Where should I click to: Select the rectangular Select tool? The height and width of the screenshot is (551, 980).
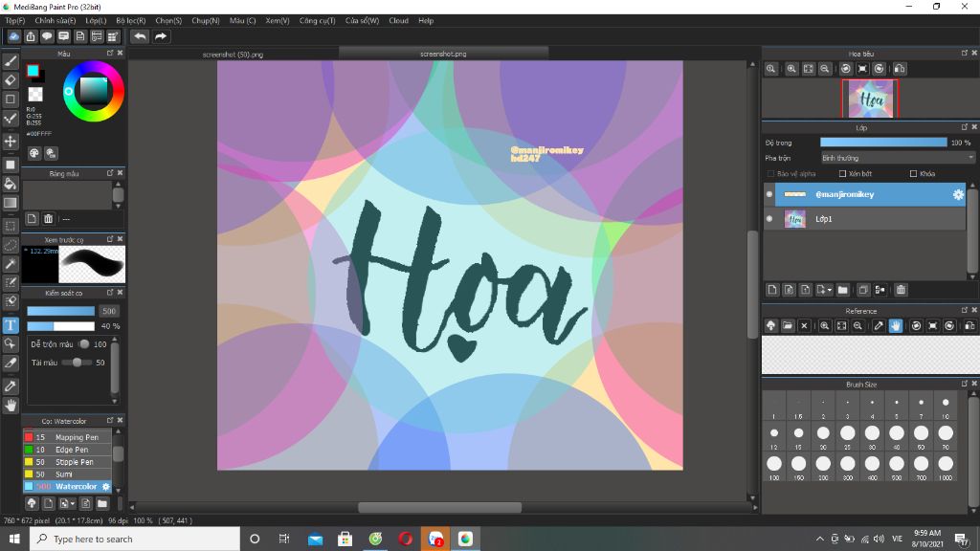(10, 226)
